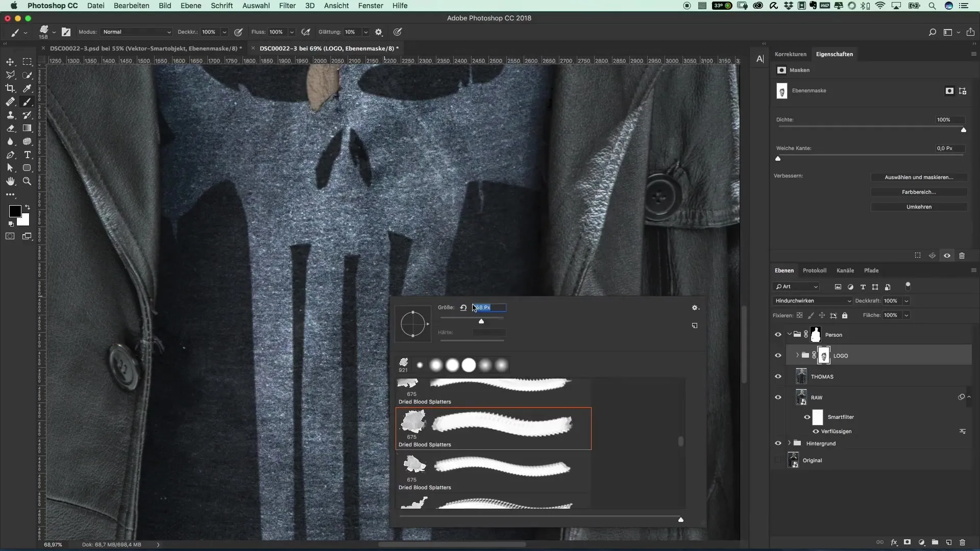Toggle mask visibility eye in Eigenschaften
This screenshot has width=980, height=551.
pyautogui.click(x=947, y=256)
